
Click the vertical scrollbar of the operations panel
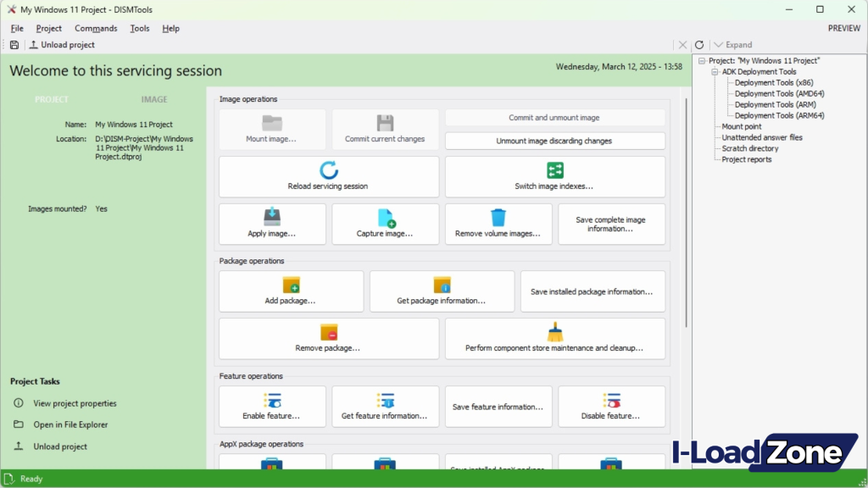click(x=686, y=212)
